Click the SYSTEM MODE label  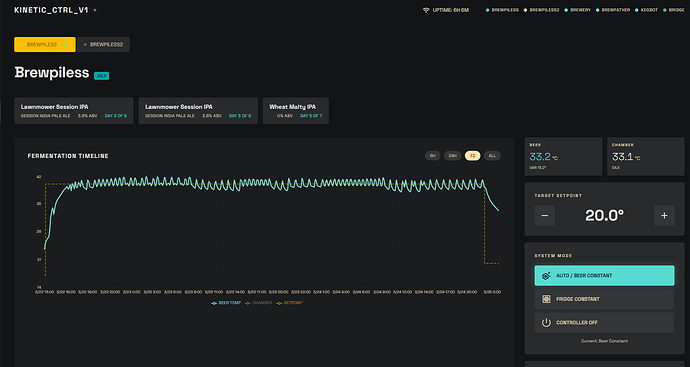pyautogui.click(x=553, y=256)
